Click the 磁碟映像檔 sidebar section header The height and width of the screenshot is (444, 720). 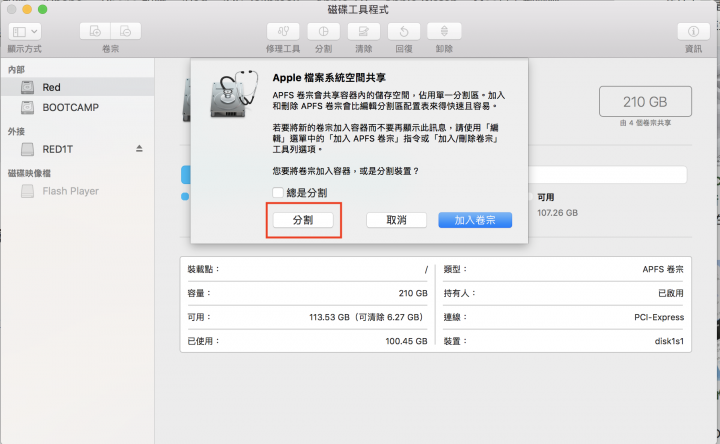click(29, 173)
